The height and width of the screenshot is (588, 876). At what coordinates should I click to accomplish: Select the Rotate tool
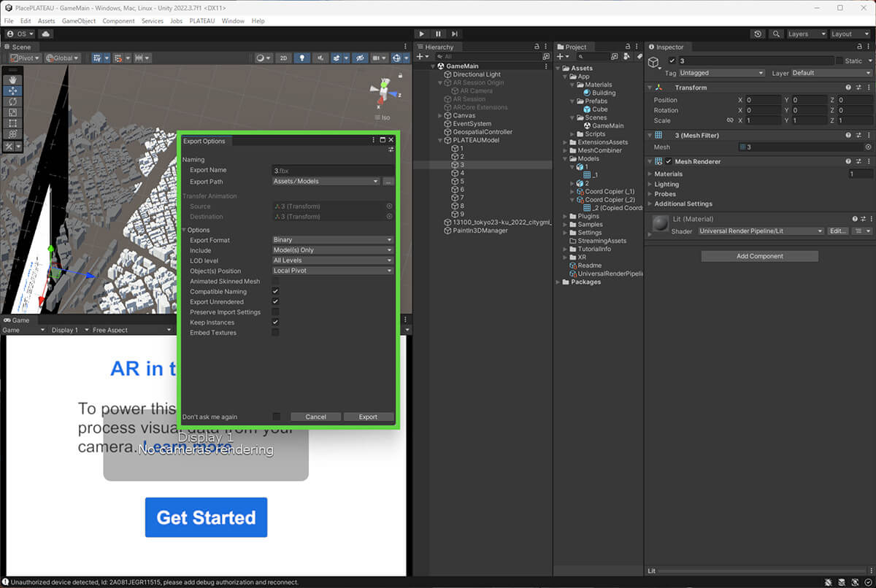click(13, 101)
